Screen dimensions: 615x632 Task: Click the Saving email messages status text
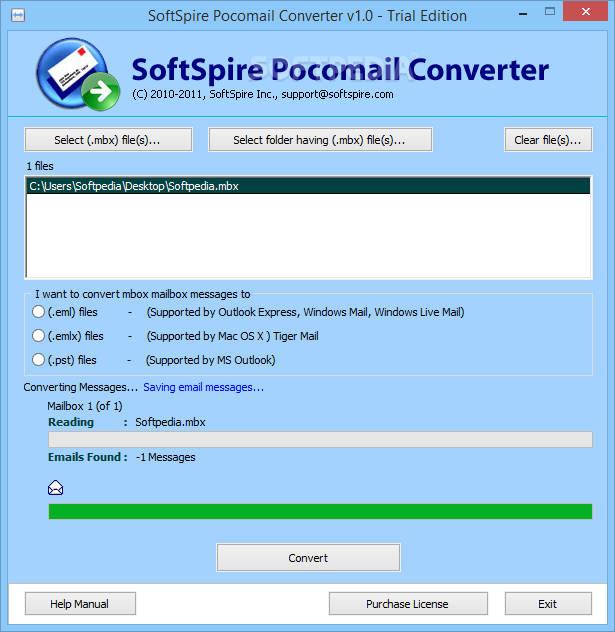point(204,387)
